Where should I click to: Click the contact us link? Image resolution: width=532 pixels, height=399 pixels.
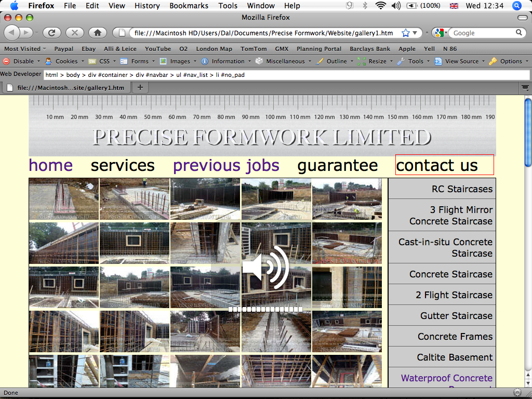coord(437,165)
